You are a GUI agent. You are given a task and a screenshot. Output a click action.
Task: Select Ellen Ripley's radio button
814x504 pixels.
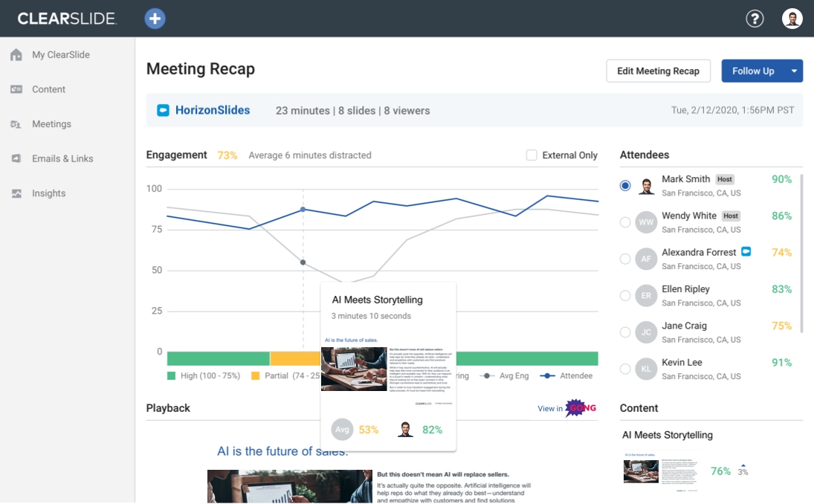pos(625,295)
